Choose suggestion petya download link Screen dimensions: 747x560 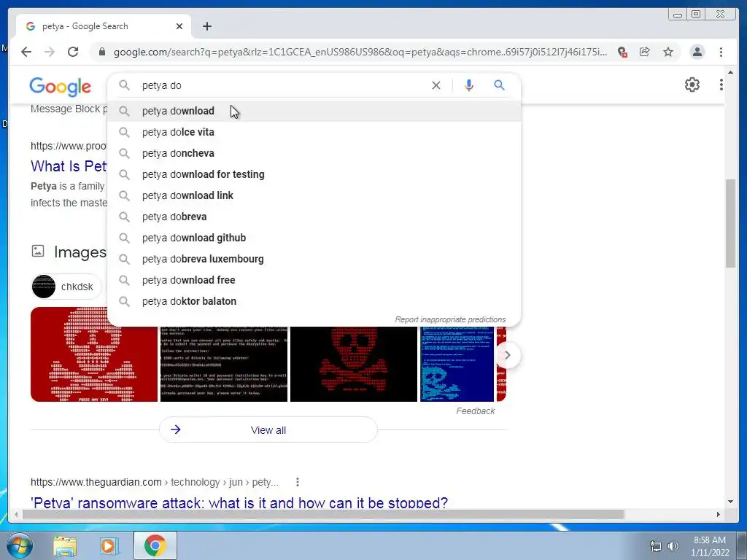[314, 195]
